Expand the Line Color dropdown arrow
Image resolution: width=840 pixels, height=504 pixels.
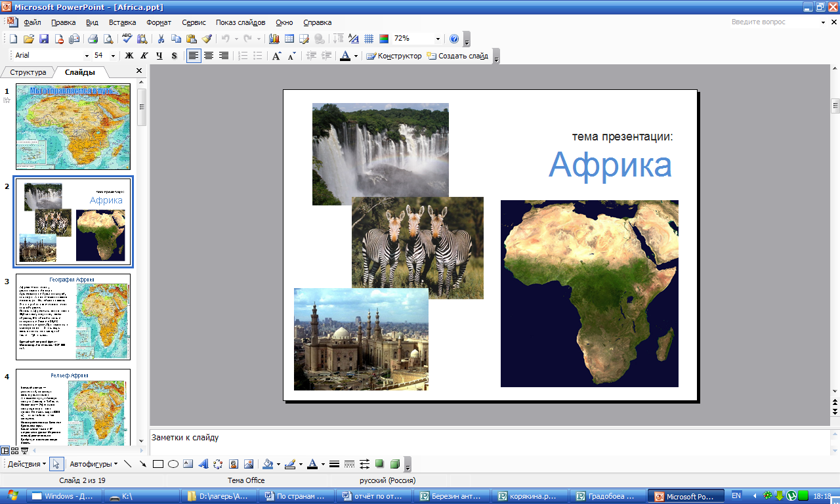[x=301, y=464]
